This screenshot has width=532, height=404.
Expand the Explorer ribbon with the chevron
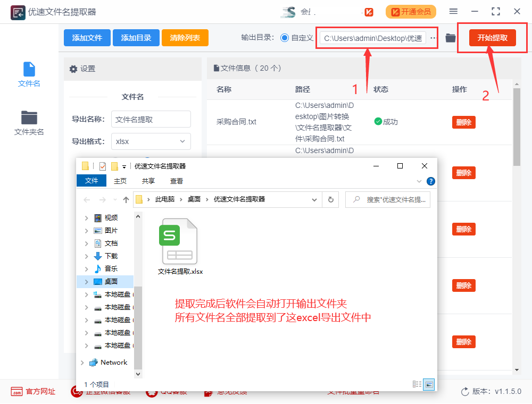click(419, 181)
